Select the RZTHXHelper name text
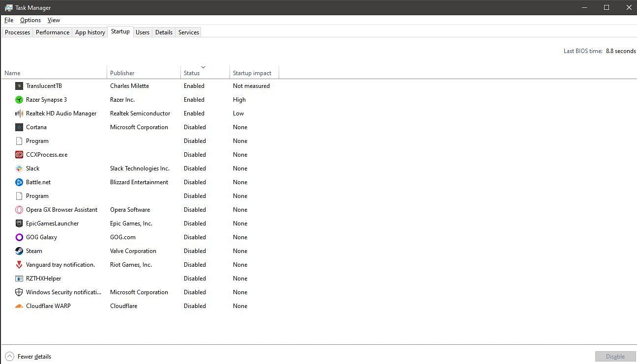 point(44,279)
